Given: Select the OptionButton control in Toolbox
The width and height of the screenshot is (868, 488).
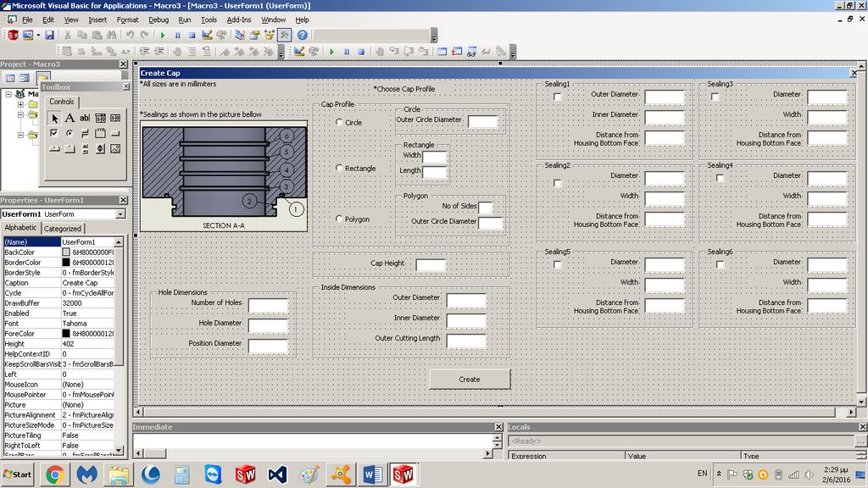Looking at the screenshot, I should (x=70, y=133).
